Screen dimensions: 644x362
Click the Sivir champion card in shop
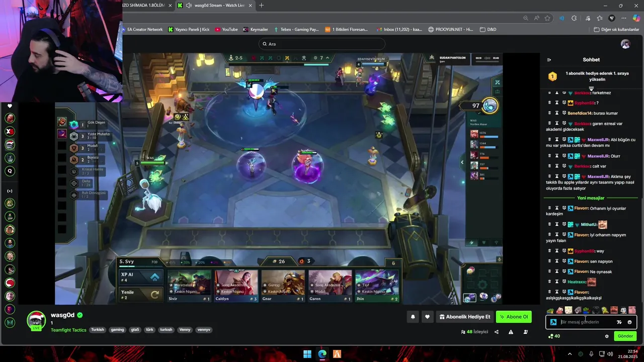click(x=189, y=286)
